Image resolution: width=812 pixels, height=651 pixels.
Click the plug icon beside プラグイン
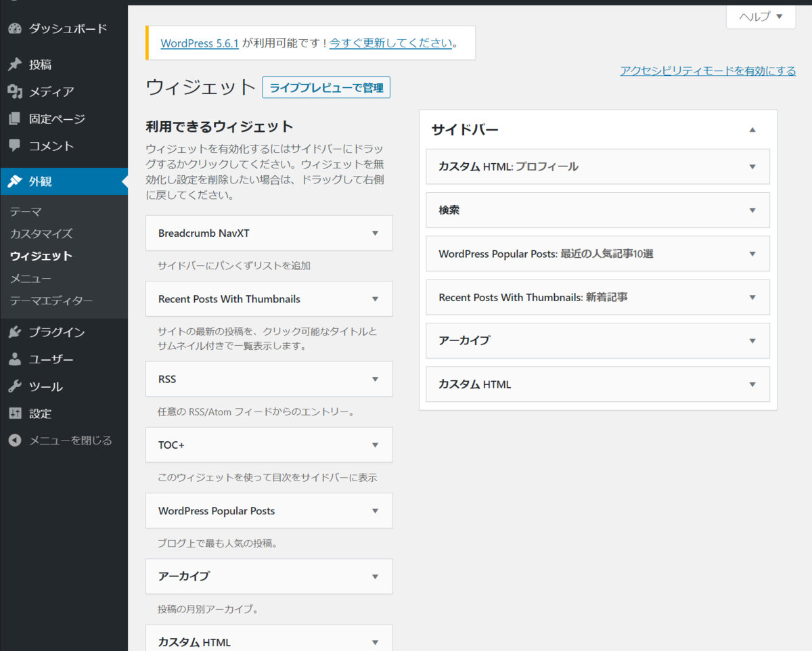15,332
